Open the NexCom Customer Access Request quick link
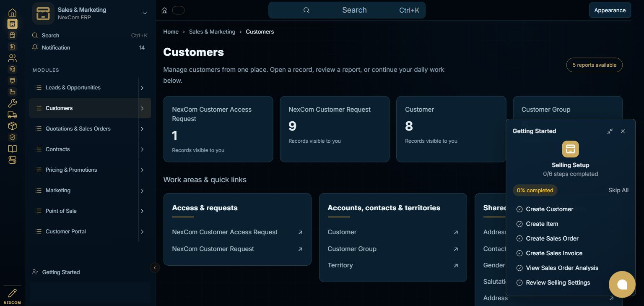644x306 pixels. (x=237, y=232)
